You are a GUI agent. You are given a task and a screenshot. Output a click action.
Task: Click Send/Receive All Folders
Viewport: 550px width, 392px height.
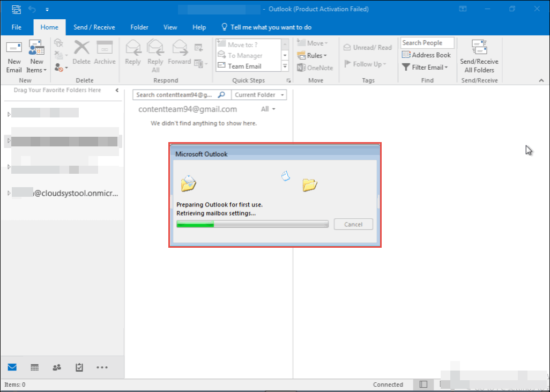479,57
